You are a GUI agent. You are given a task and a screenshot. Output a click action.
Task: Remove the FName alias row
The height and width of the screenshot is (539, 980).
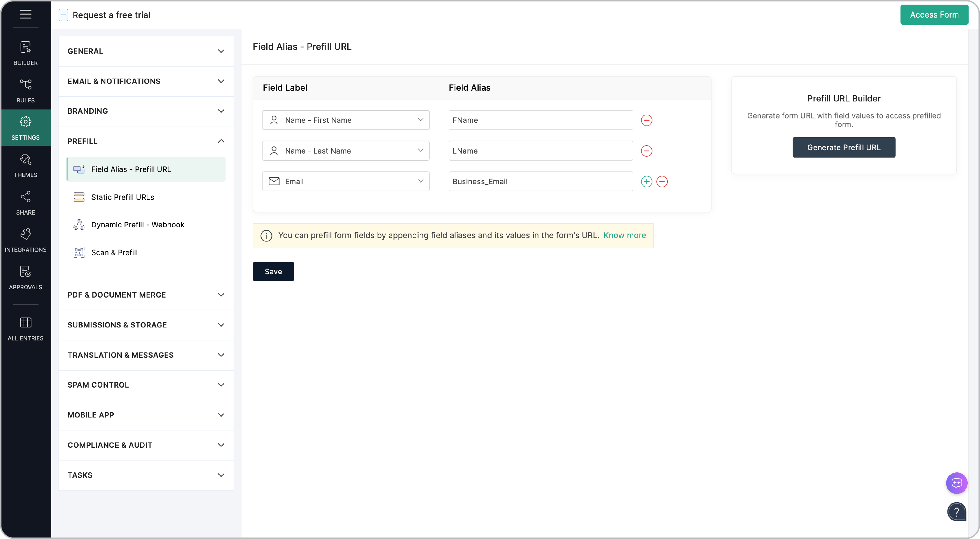(x=647, y=120)
